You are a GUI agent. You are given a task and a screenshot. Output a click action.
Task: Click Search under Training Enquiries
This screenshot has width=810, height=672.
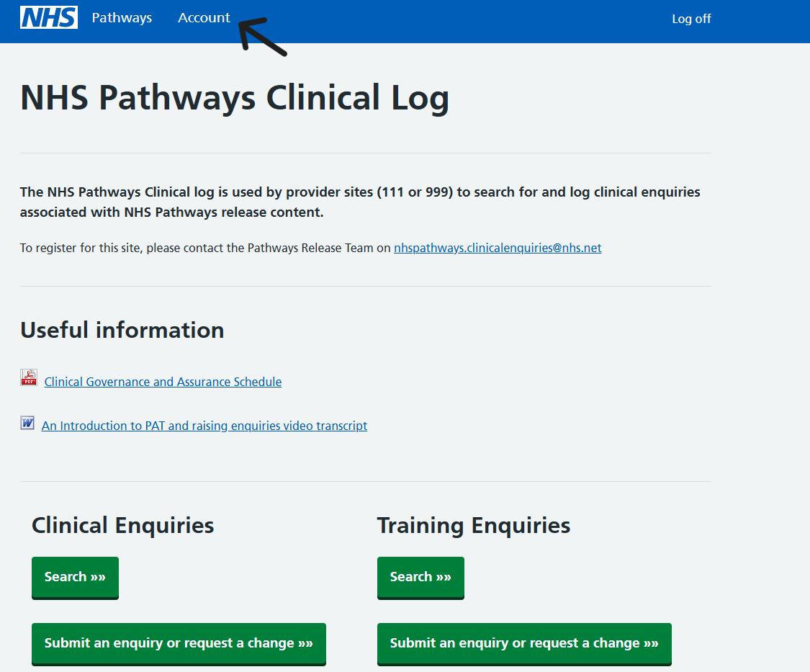(x=420, y=578)
